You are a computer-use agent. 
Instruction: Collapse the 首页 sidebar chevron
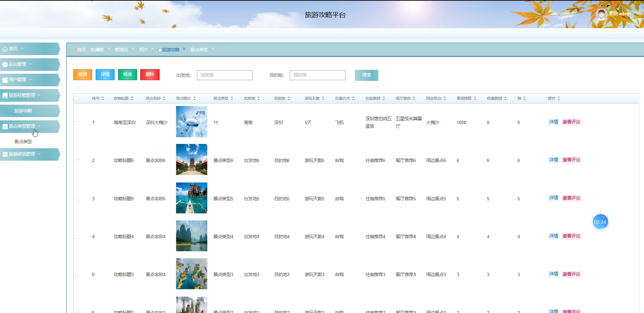click(x=22, y=49)
